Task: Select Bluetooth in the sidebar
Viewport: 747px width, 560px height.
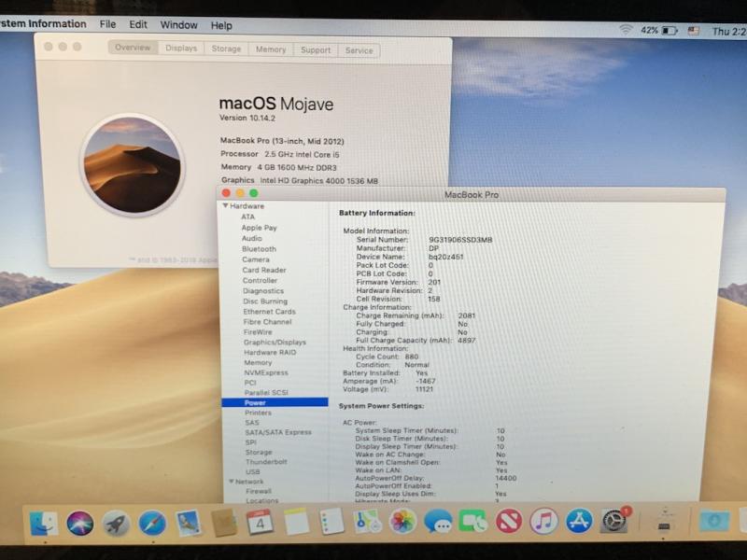Action: [x=259, y=249]
